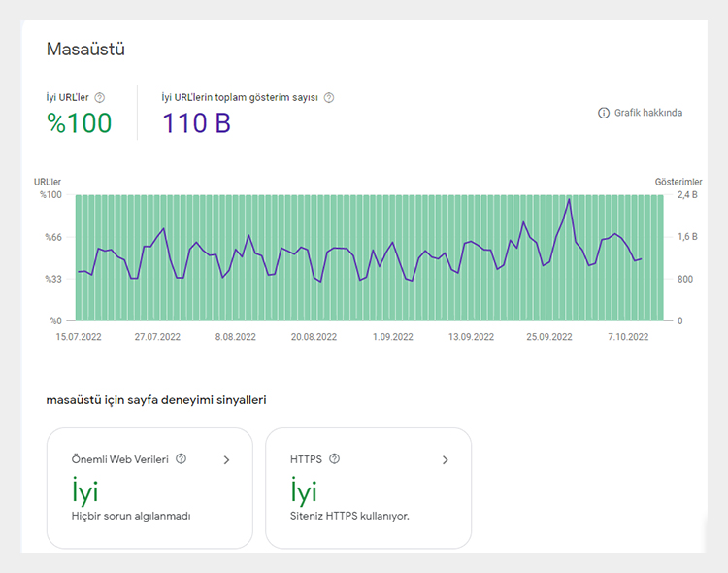Open the Grafik hakkında link text
728x573 pixels.
[647, 113]
